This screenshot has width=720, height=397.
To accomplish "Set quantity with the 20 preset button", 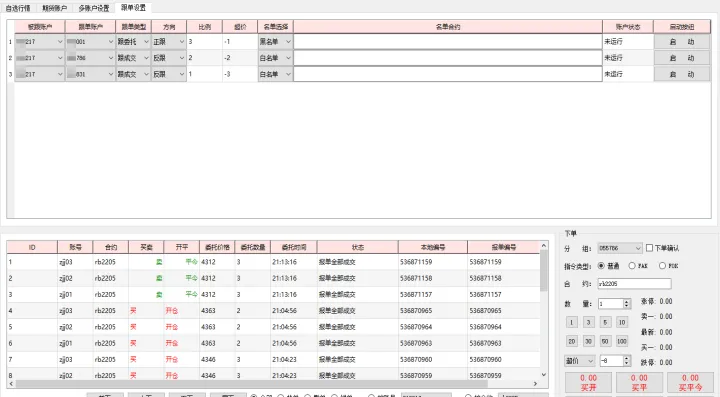I will pyautogui.click(x=571, y=341).
